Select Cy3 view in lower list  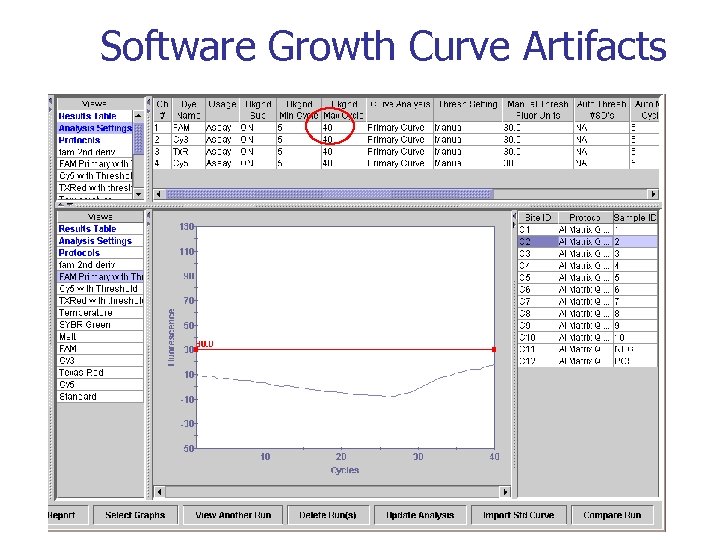(x=100, y=360)
